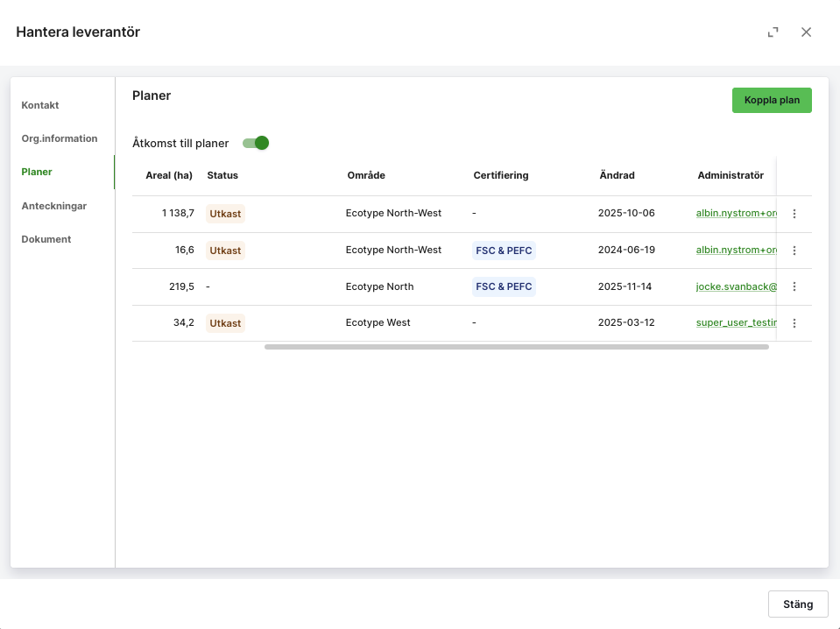Open kebab menu for 219,5 ha plan
The width and height of the screenshot is (840, 629).
click(794, 286)
